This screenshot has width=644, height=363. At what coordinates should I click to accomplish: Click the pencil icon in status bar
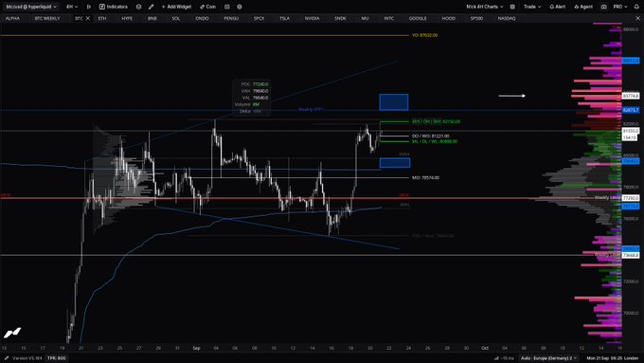point(7,358)
